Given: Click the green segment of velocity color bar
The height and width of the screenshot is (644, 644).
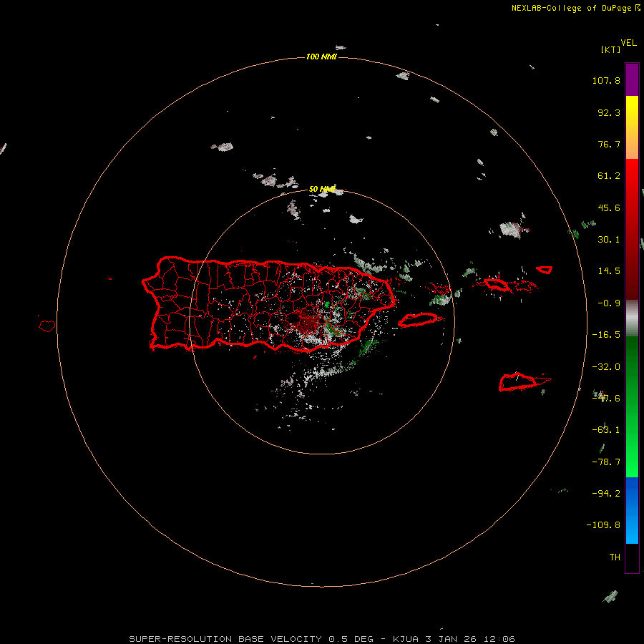Looking at the screenshot, I should 632,406.
